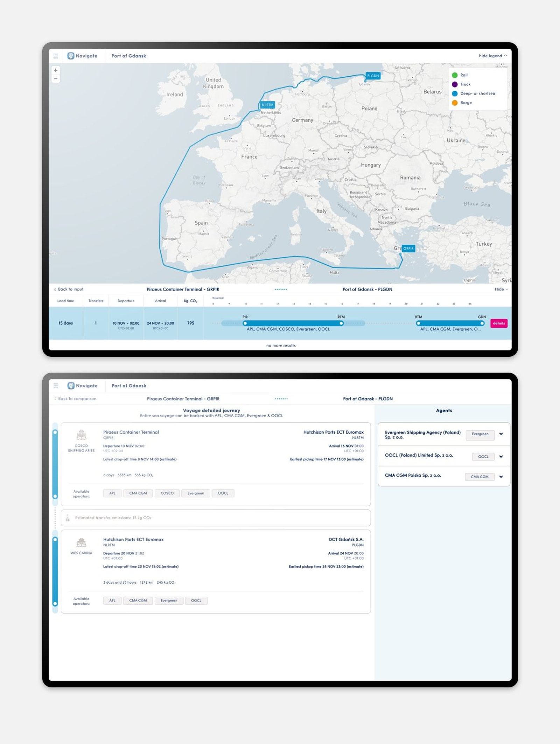Click the NLRTM map marker

[267, 105]
